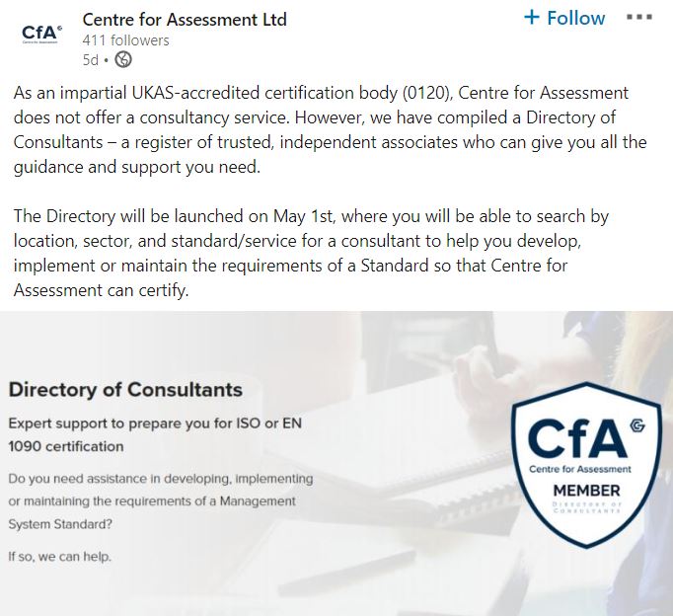This screenshot has height=616, width=673.
Task: Click the MEMBER label on the badge
Action: pos(586,491)
